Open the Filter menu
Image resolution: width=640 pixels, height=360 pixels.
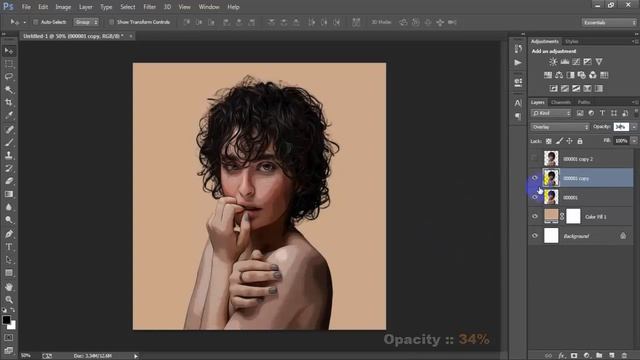click(x=149, y=7)
